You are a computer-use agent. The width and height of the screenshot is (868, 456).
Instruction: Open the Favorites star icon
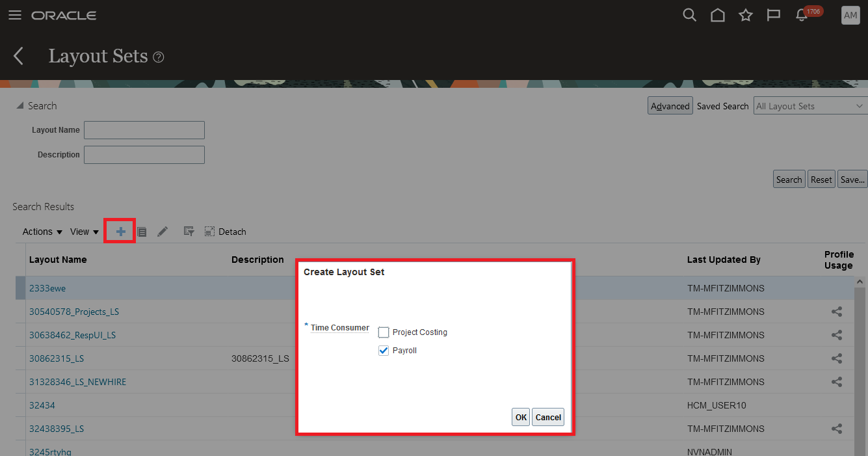(x=745, y=14)
